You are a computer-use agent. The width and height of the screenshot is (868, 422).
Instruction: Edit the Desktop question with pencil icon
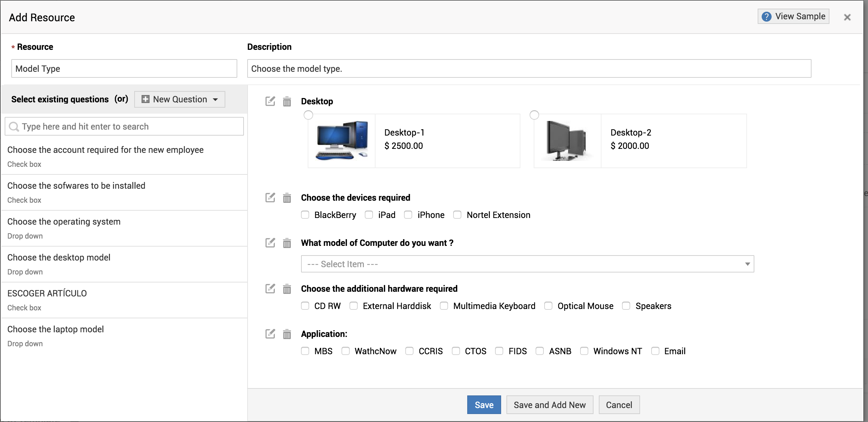tap(270, 101)
